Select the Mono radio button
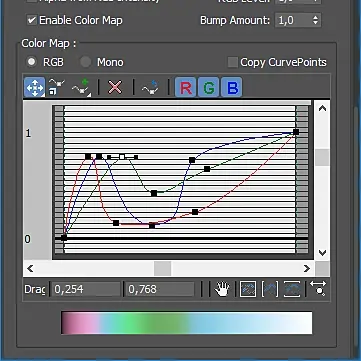Viewport: 361px width, 361px height. [86, 62]
